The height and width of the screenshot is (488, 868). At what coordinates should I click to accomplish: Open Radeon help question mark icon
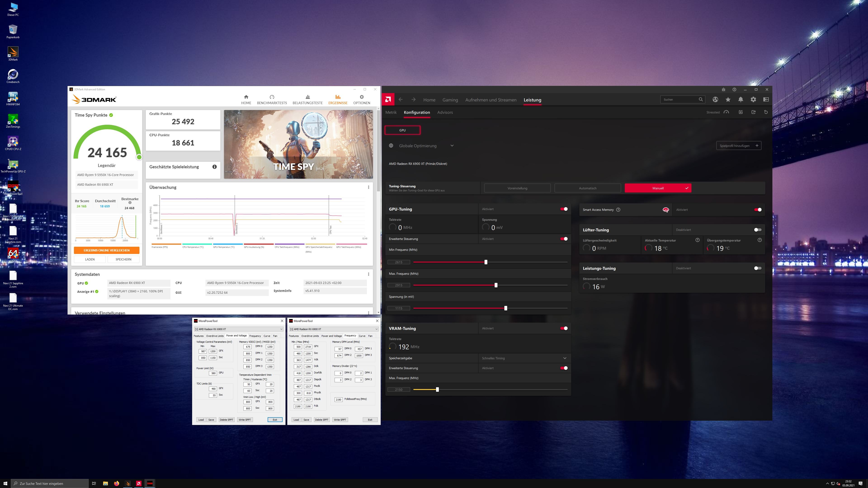(734, 90)
